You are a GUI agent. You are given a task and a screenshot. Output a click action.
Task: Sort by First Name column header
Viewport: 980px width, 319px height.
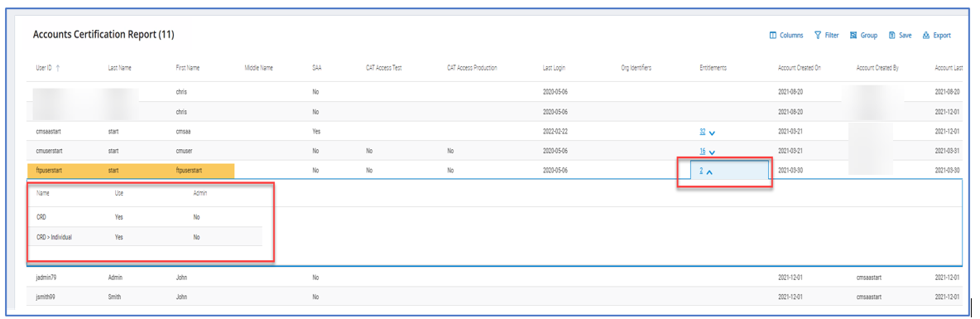(x=188, y=67)
